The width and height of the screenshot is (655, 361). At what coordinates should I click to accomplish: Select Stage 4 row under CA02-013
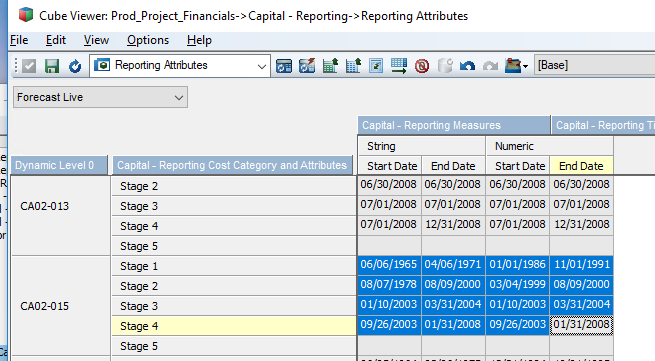[234, 226]
